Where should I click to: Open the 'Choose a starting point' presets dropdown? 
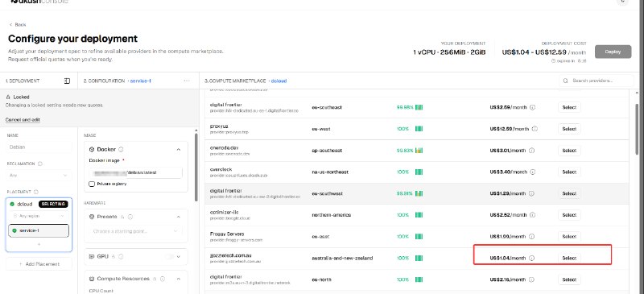(136, 231)
